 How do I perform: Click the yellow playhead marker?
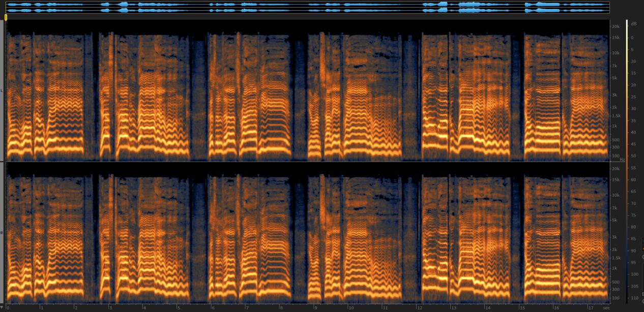point(6,17)
